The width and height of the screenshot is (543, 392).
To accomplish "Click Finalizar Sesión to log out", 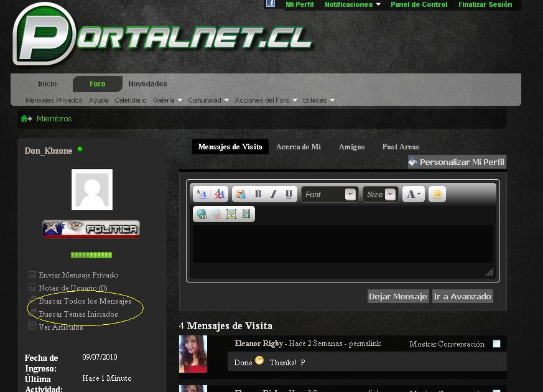I will click(485, 4).
